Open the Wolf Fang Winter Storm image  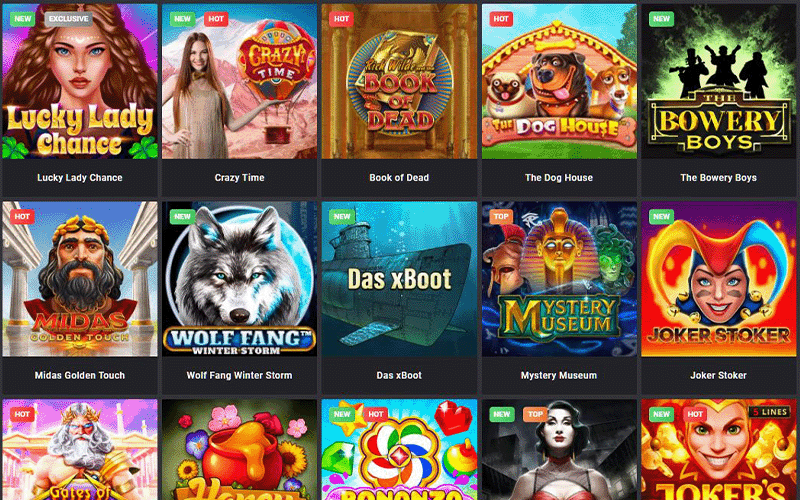[x=239, y=279]
